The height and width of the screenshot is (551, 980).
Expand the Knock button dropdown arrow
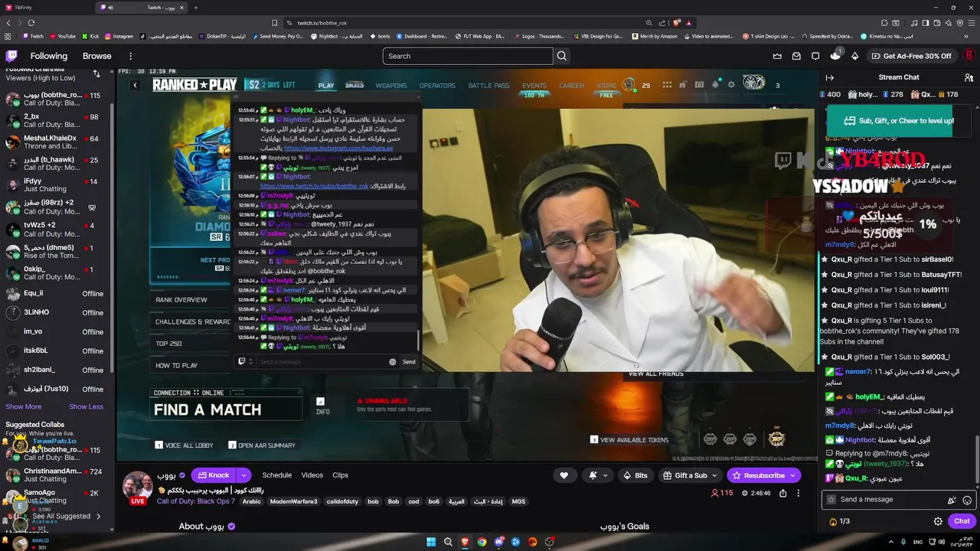click(243, 475)
